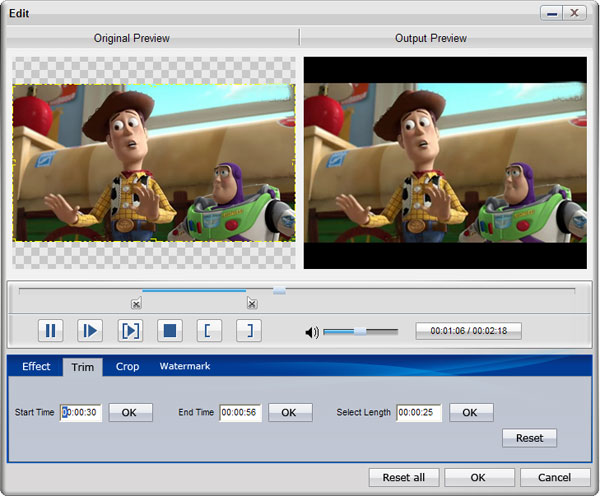Set trim start point bracket
600x496 pixels.
[209, 331]
